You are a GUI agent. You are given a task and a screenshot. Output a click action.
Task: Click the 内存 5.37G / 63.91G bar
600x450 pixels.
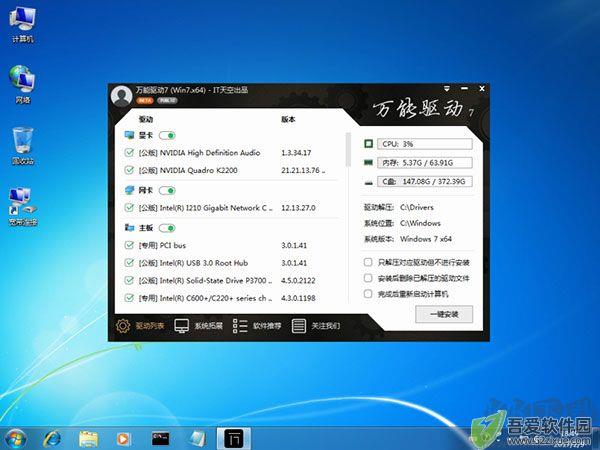[x=425, y=163]
